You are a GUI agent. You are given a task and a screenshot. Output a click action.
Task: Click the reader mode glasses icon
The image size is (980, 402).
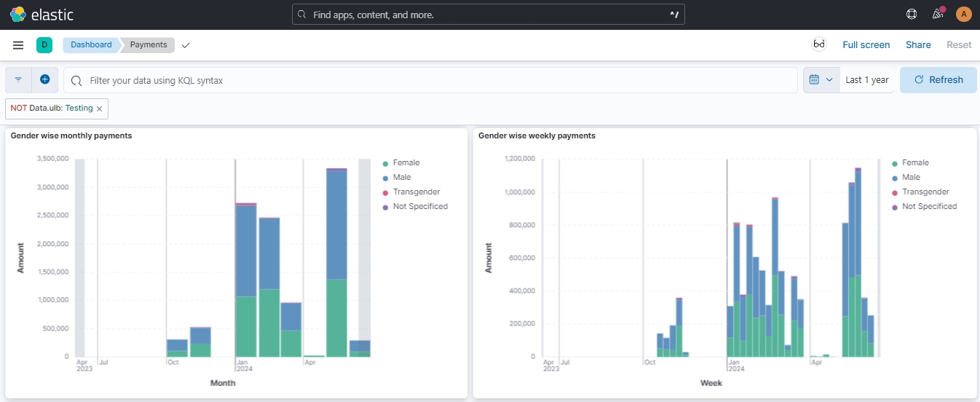tap(819, 44)
